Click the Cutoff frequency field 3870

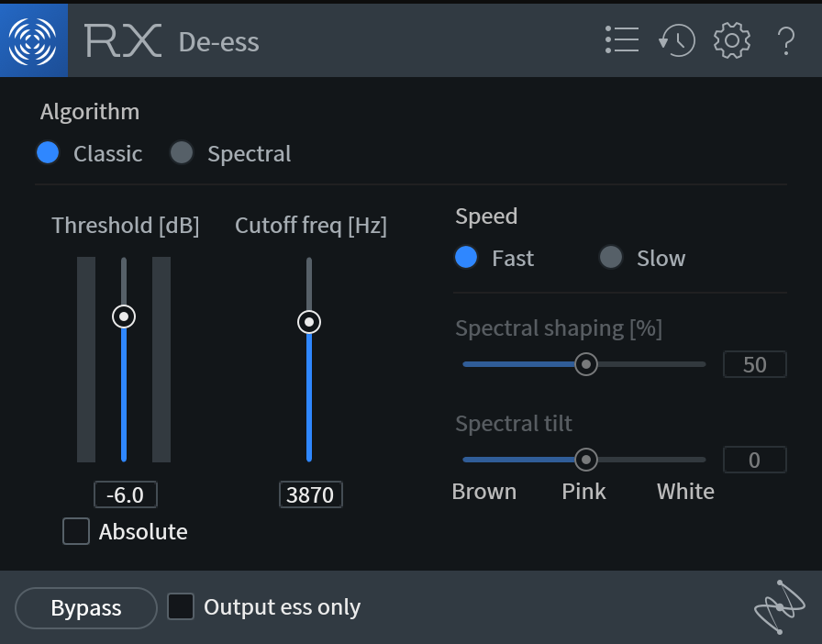[311, 494]
